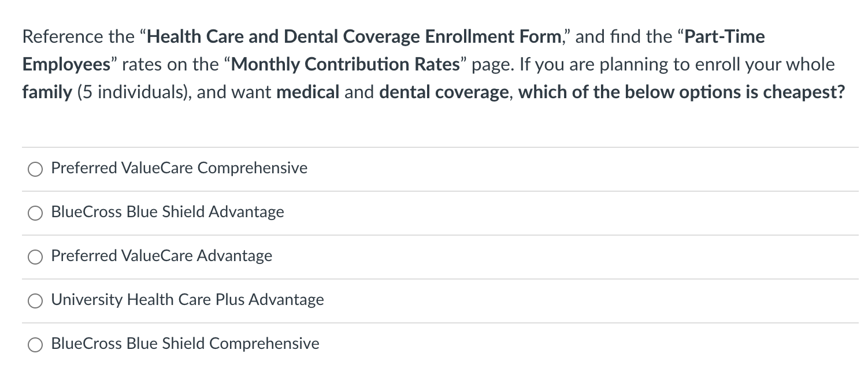Click the "BlueCross Blue Shield Comprehensive" answer text

185,344
